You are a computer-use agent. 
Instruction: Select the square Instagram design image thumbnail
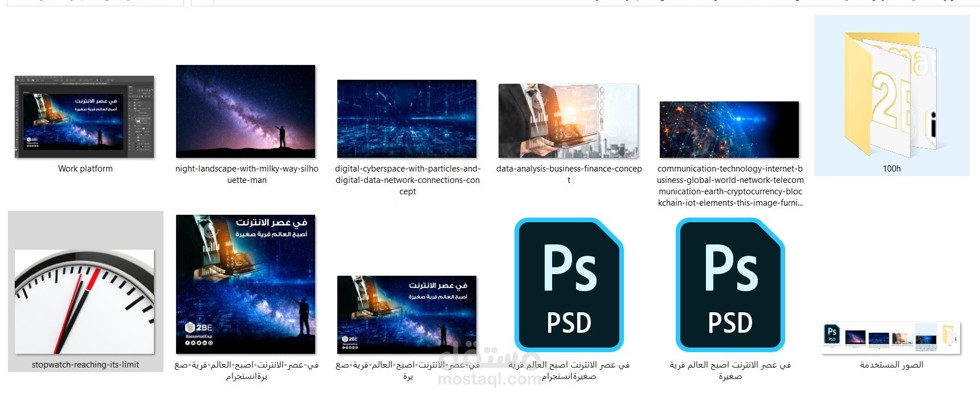coord(246,284)
